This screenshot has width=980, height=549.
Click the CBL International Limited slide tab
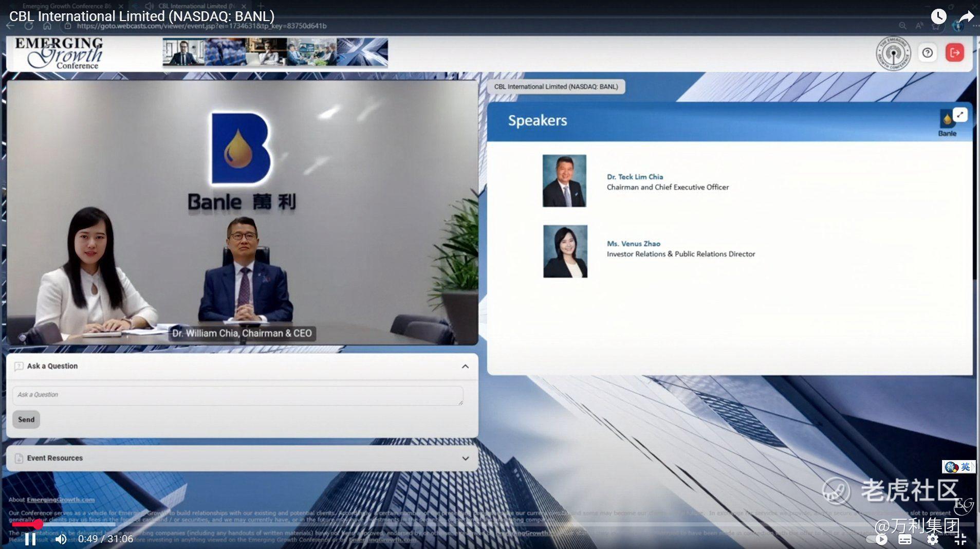pos(556,86)
